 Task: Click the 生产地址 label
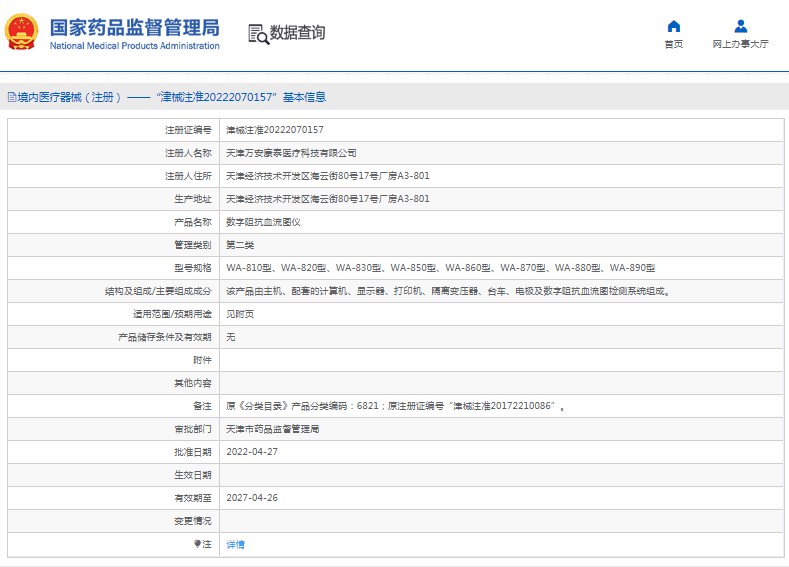[193, 199]
